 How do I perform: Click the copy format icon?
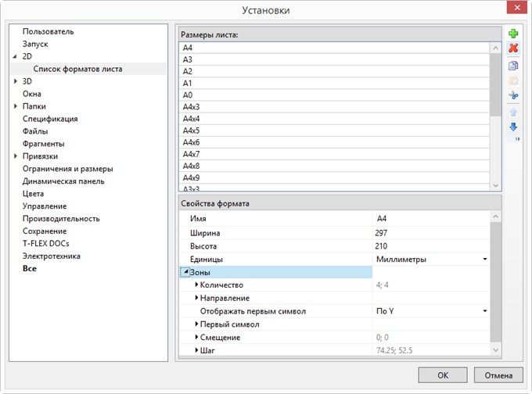point(513,66)
